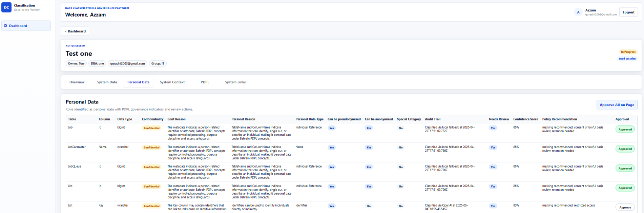Switch to the System Data tab

click(x=107, y=82)
